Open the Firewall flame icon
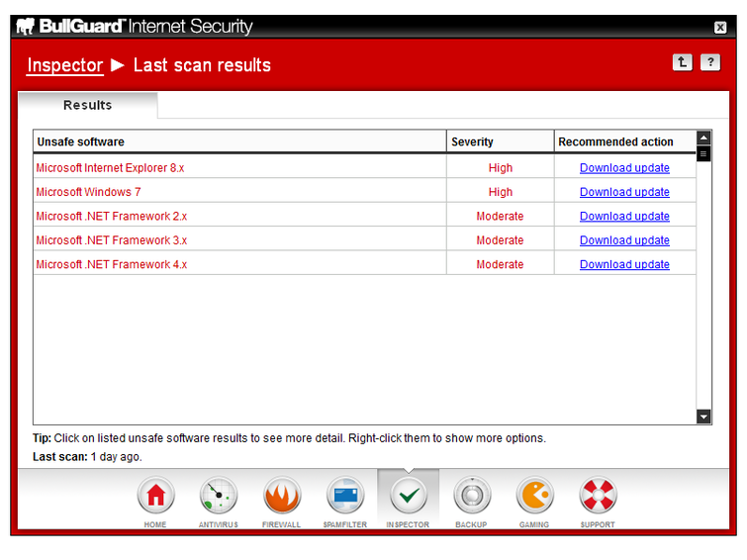Viewport: 747px width, 560px height. tap(282, 495)
